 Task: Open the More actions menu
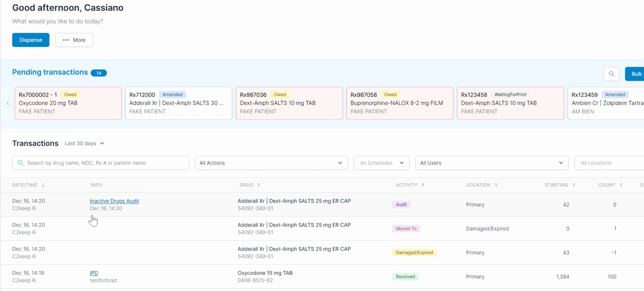coord(74,40)
